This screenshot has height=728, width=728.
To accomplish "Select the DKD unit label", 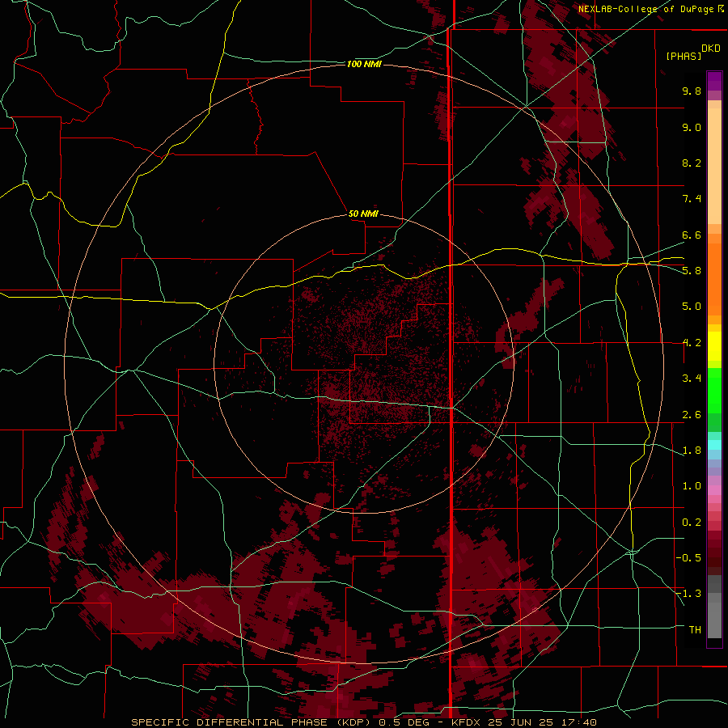I will [711, 49].
